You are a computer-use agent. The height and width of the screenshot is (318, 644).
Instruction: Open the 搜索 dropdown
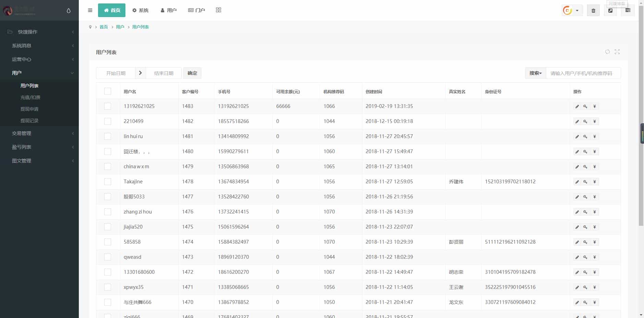(x=535, y=73)
